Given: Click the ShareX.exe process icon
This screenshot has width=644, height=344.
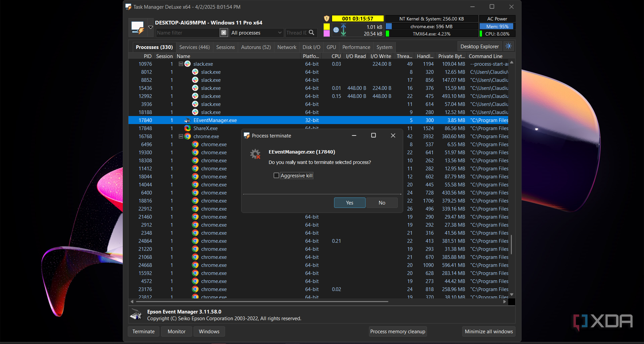Looking at the screenshot, I should 187,128.
